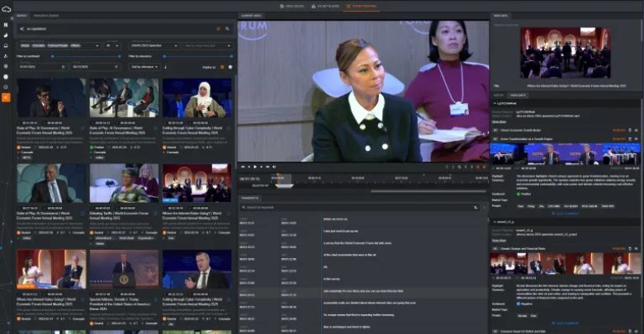This screenshot has height=334, width=644.
Task: Click the Transcripts tab label
Action: [x=251, y=198]
